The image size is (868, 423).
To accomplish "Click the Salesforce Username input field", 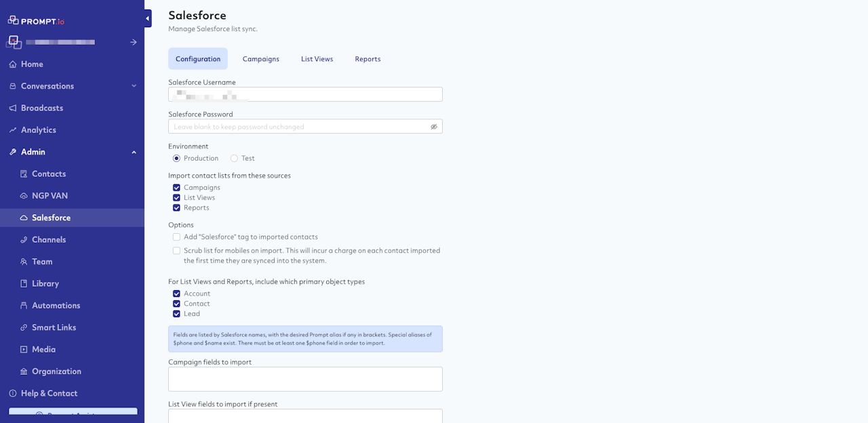I will pyautogui.click(x=305, y=94).
